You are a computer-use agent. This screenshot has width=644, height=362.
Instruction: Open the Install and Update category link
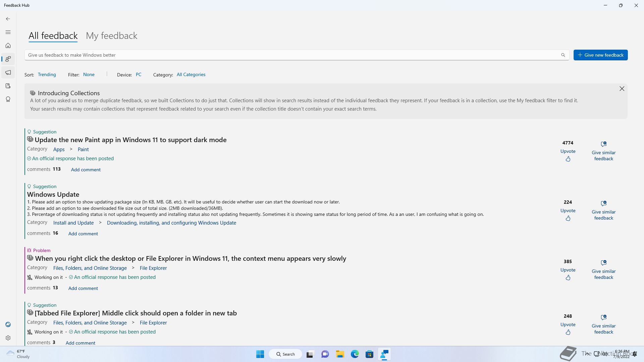(73, 223)
